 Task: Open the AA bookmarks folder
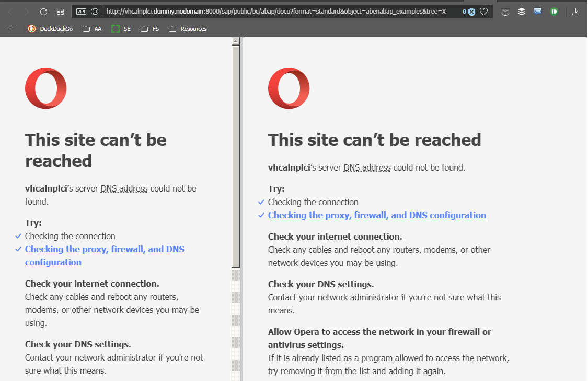[x=92, y=29]
